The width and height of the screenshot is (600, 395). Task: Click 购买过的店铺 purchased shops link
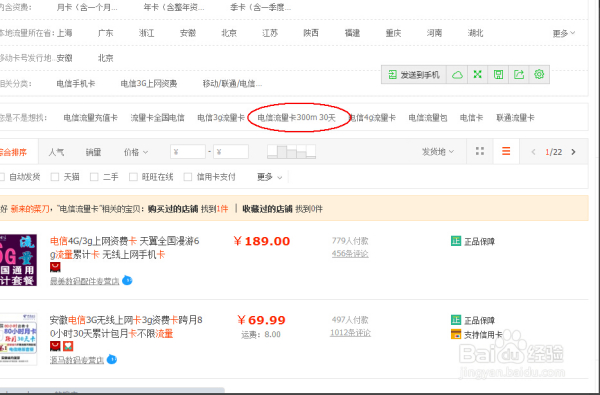173,209
